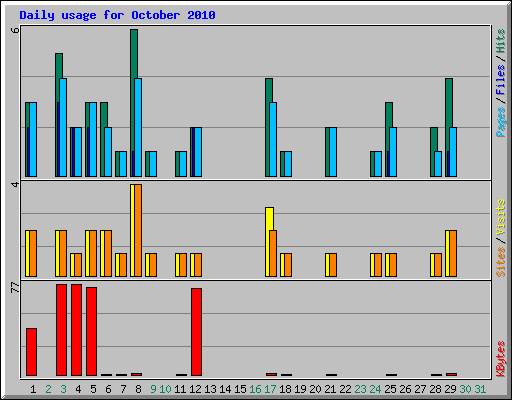Select the 'Visits' legend label
This screenshot has height=400, width=512.
pos(500,217)
